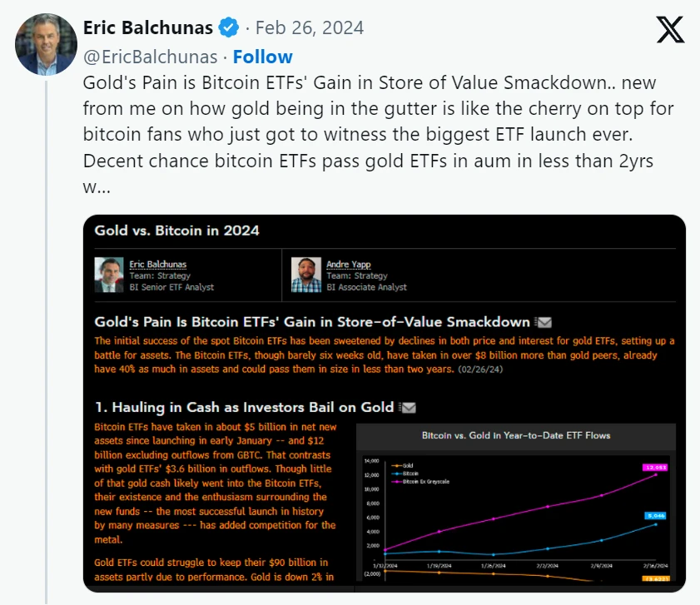Follow Eric Balchunas
The height and width of the screenshot is (605, 700).
pyautogui.click(x=262, y=57)
